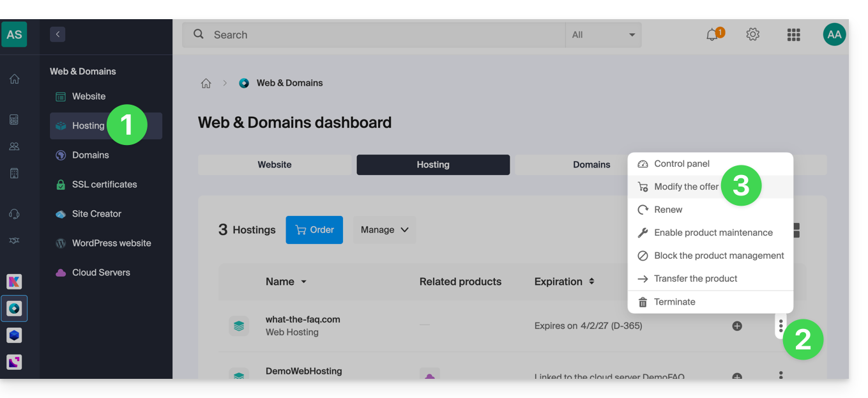Switch to the Website tab
868x398 pixels.
point(275,165)
